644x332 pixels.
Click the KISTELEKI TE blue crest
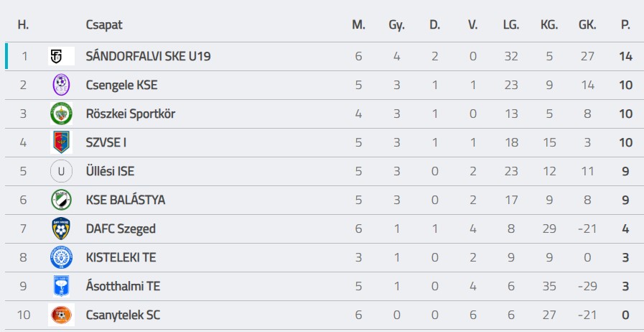coord(61,257)
